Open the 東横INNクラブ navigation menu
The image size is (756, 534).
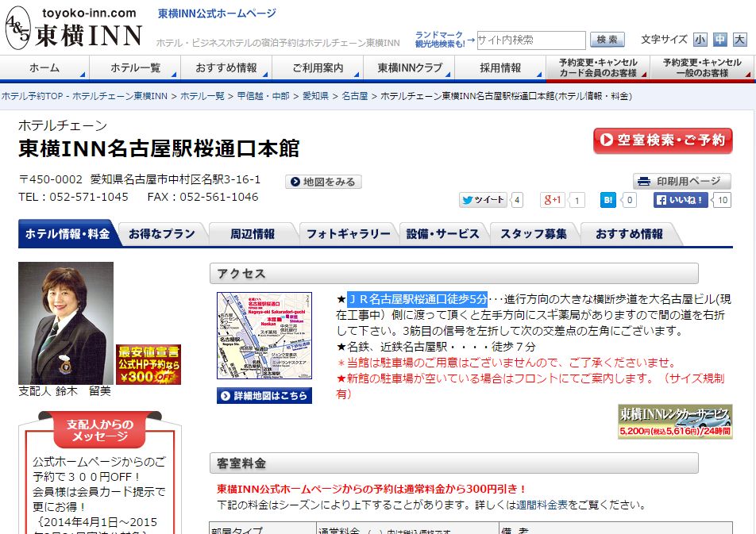point(409,68)
